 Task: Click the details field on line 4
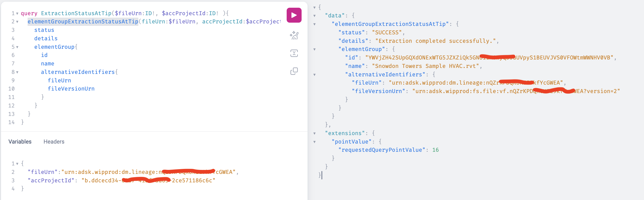point(46,39)
